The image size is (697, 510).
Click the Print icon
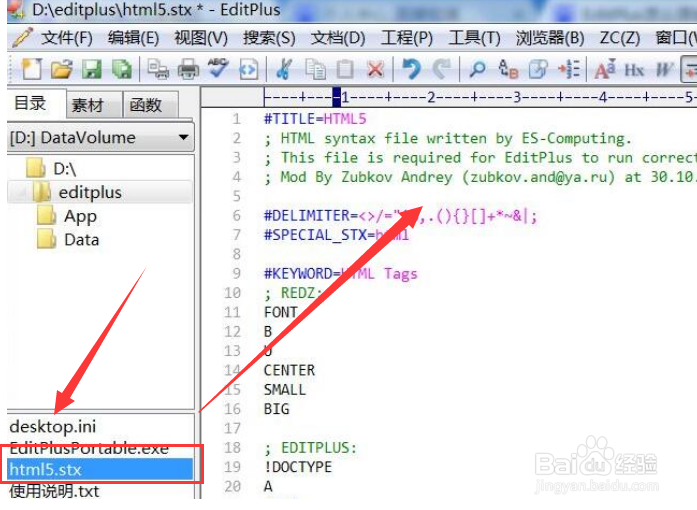(188, 69)
